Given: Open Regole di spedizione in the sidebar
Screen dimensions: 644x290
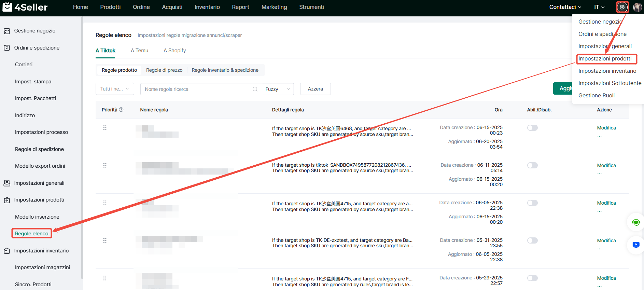Looking at the screenshot, I should (40, 149).
